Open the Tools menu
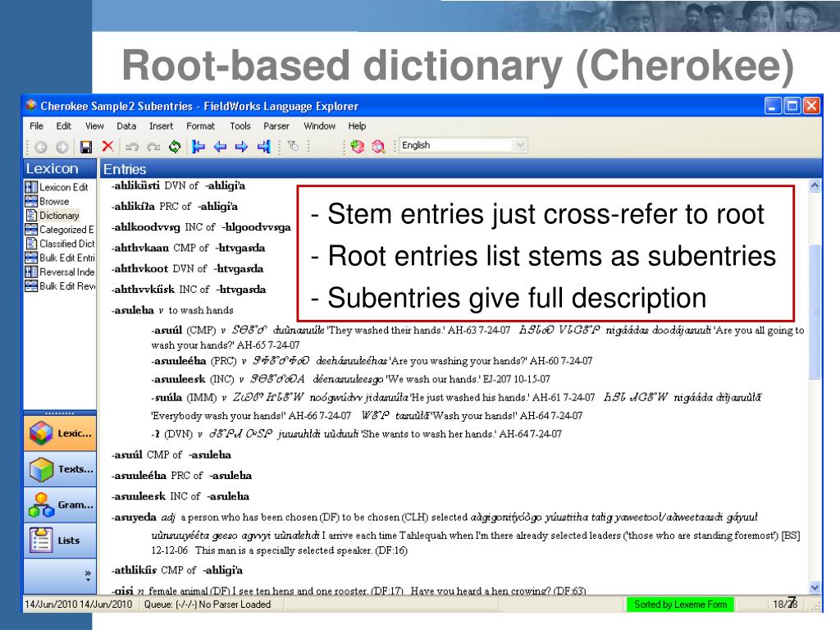The width and height of the screenshot is (840, 630). pyautogui.click(x=240, y=126)
